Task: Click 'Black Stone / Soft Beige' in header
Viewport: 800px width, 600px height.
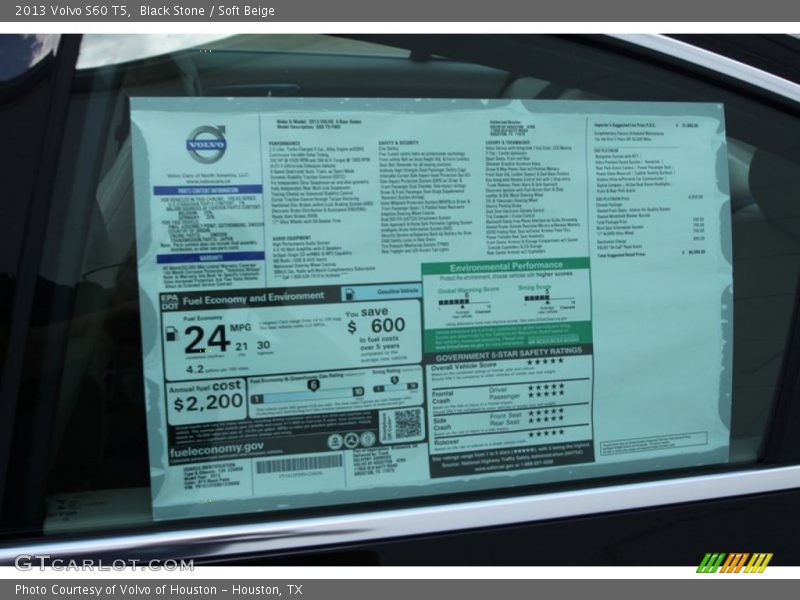Action: 207,10
